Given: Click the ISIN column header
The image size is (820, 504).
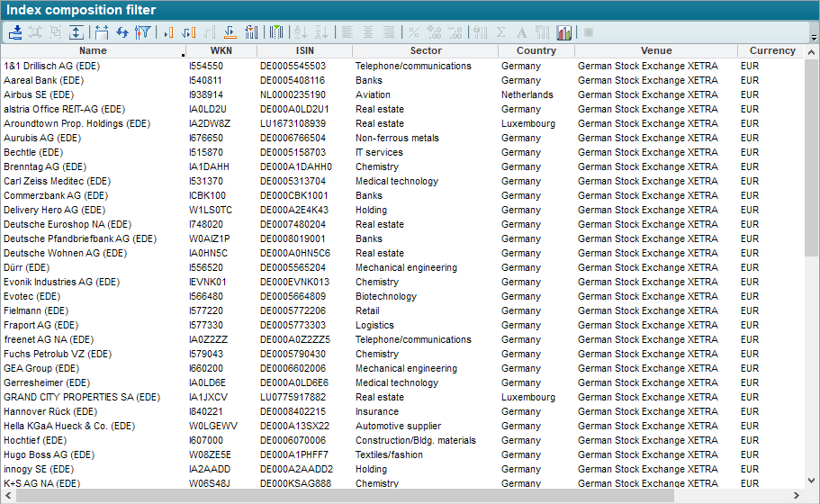Looking at the screenshot, I should tap(304, 51).
